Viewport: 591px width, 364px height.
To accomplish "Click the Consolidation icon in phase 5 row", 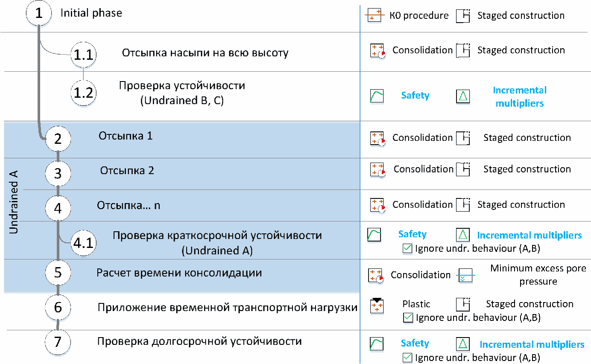I will coord(376,276).
